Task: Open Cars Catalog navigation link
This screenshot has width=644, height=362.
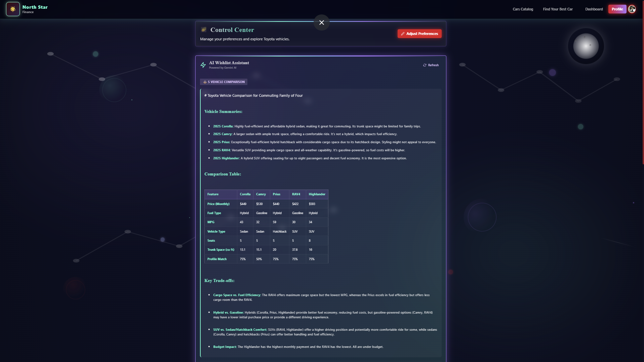Action: (x=523, y=9)
